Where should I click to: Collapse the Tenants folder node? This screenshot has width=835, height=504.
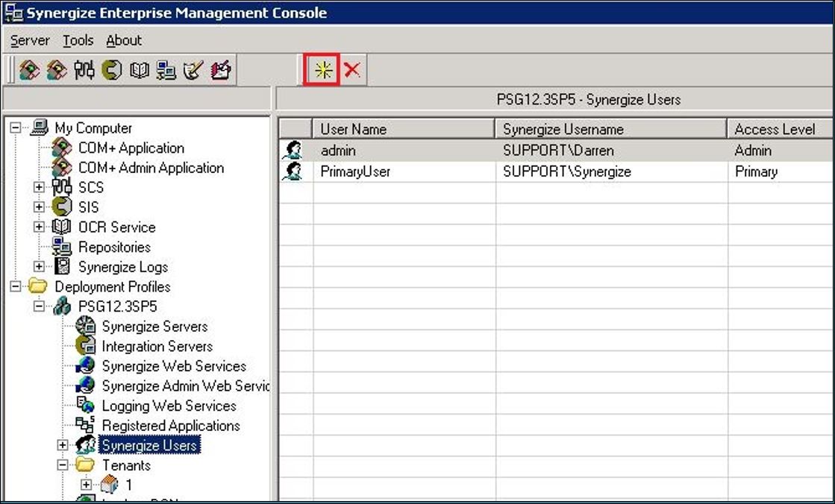coord(63,465)
